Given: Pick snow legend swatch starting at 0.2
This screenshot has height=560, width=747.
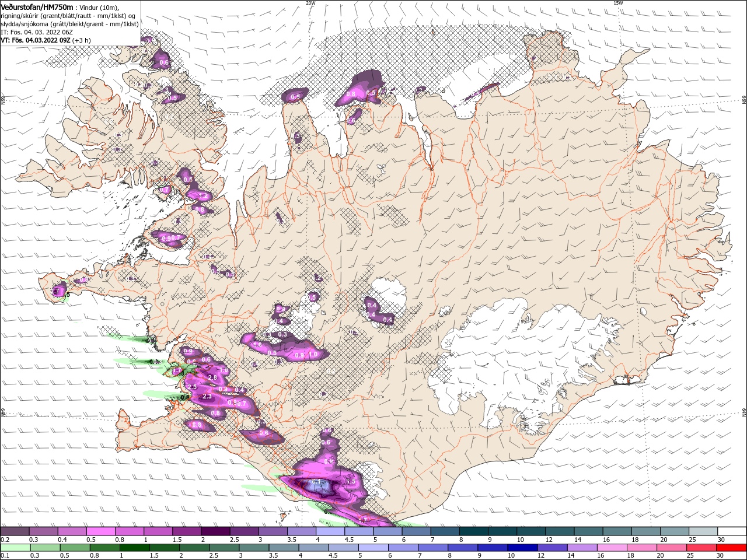Looking at the screenshot, I should coord(15,531).
